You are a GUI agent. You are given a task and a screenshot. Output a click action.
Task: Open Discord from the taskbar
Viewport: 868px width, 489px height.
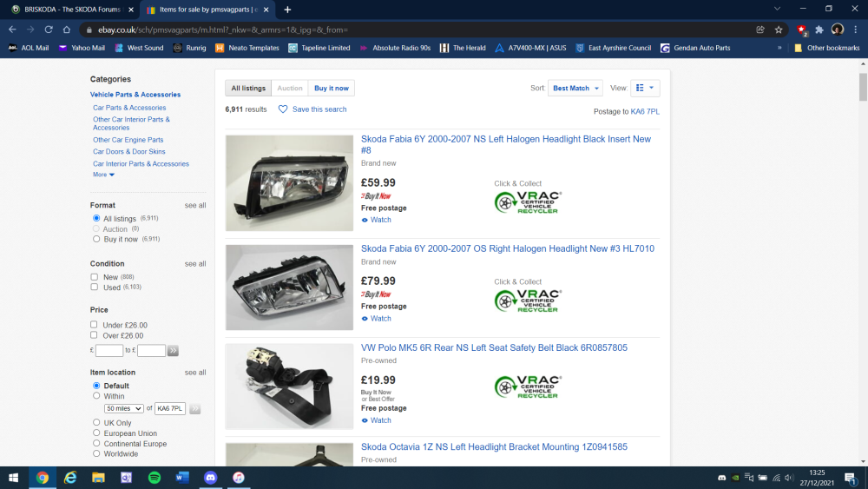210,478
